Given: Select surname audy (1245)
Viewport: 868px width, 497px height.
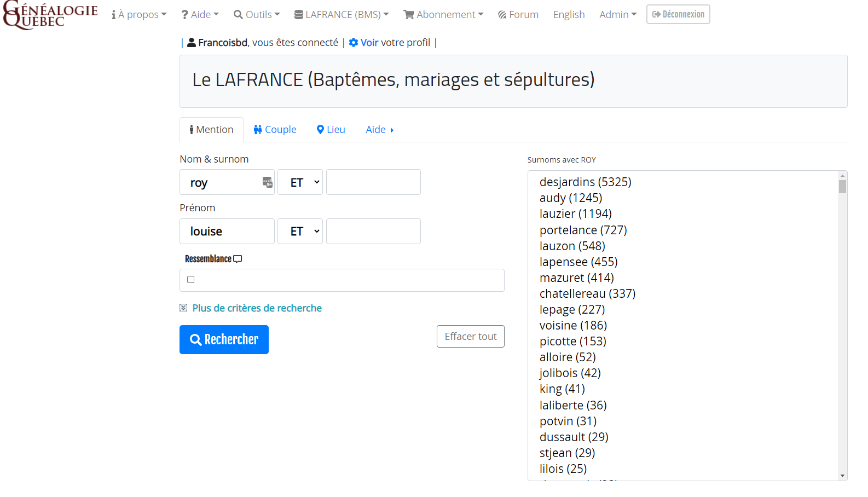Looking at the screenshot, I should coord(571,198).
